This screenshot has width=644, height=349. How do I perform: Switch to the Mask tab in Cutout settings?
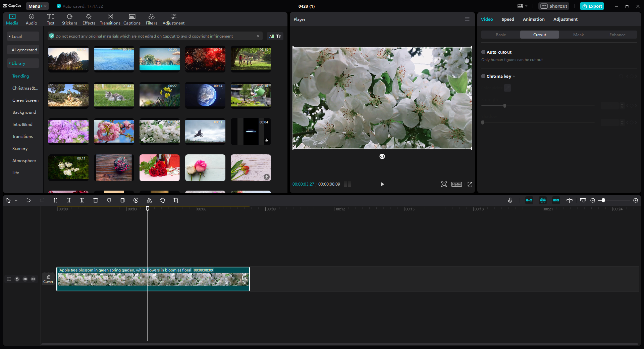click(578, 35)
